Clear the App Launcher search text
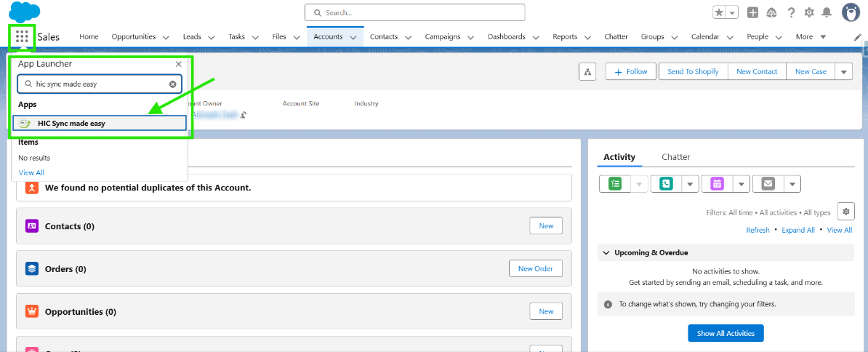Viewport: 868px width, 352px height. (173, 84)
